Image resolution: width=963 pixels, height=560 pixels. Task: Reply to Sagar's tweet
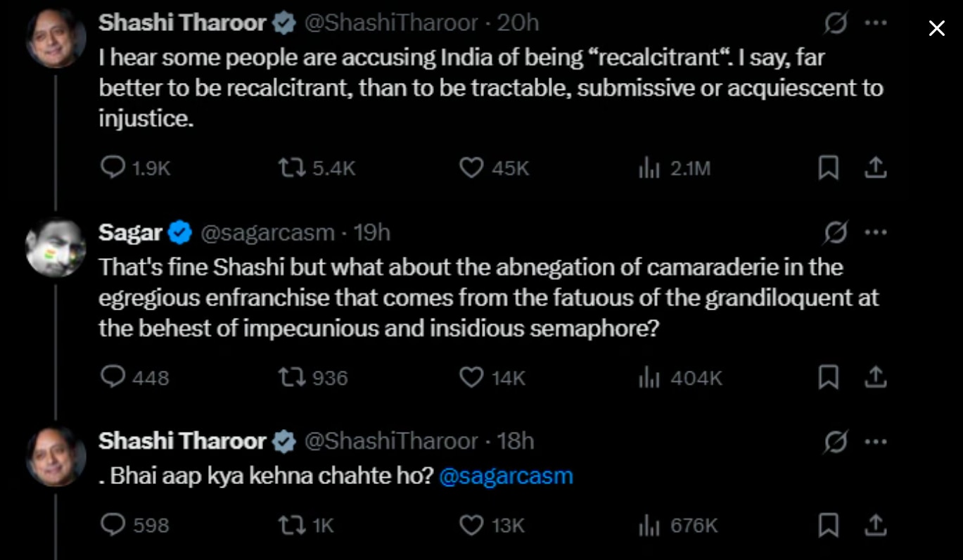point(113,378)
